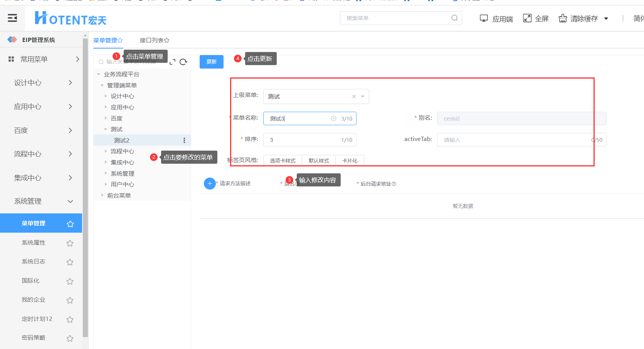Select the 卡片化 tab style option
Image resolution: width=644 pixels, height=349 pixels.
coord(350,161)
